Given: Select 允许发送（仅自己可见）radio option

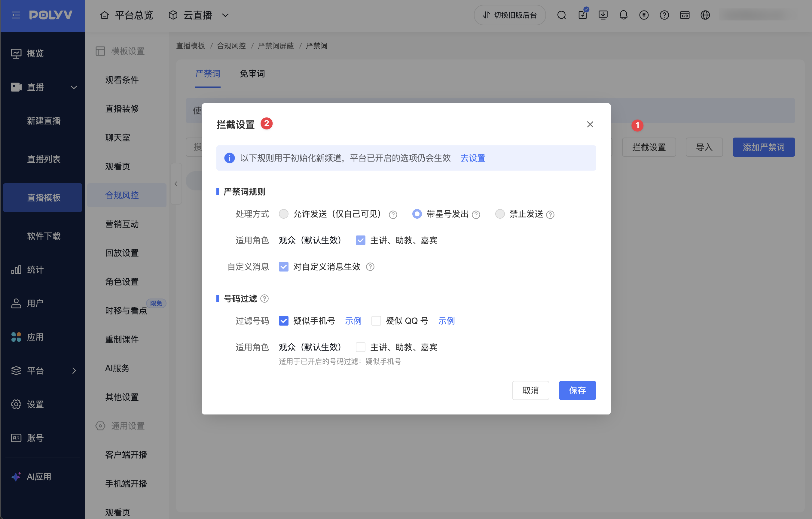Looking at the screenshot, I should [284, 214].
